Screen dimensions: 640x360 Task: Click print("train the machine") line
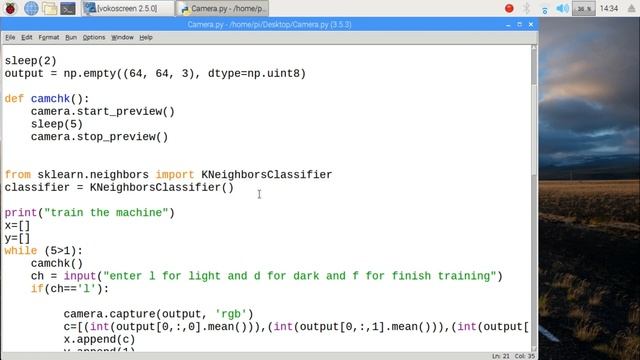[89, 213]
